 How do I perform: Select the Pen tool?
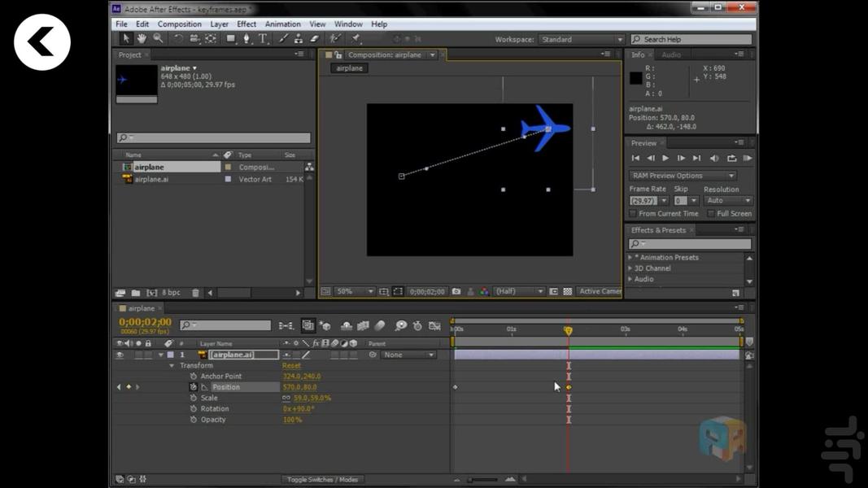[247, 39]
